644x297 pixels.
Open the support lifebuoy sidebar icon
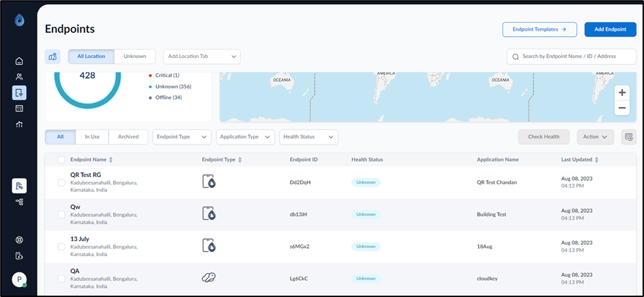click(19, 240)
